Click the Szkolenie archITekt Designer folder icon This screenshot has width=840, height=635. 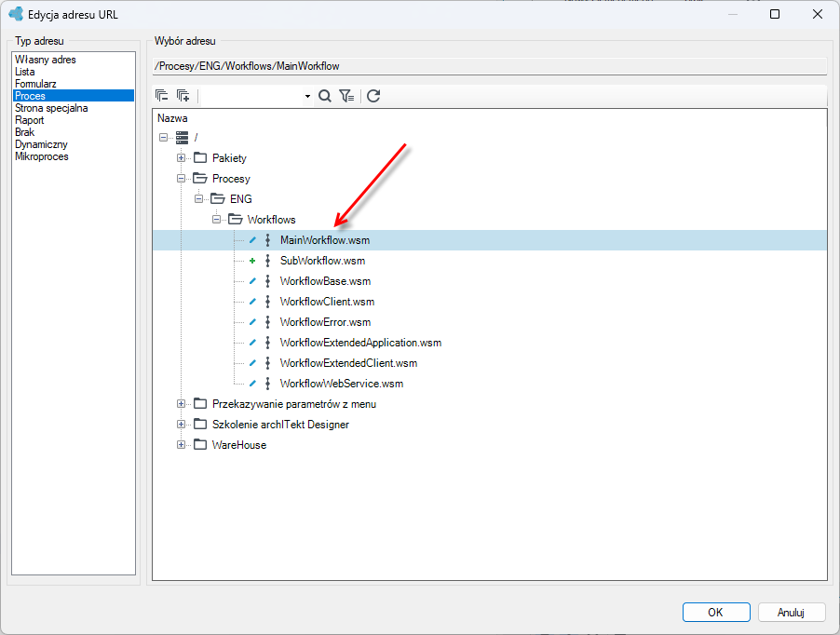pos(200,425)
